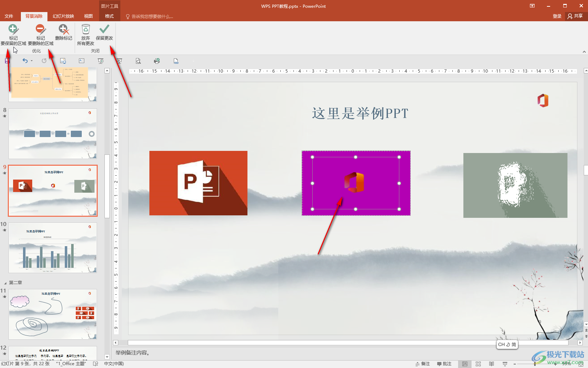Image resolution: width=588 pixels, height=368 pixels.
Task: Click the 第二章 section header
Action: [16, 283]
